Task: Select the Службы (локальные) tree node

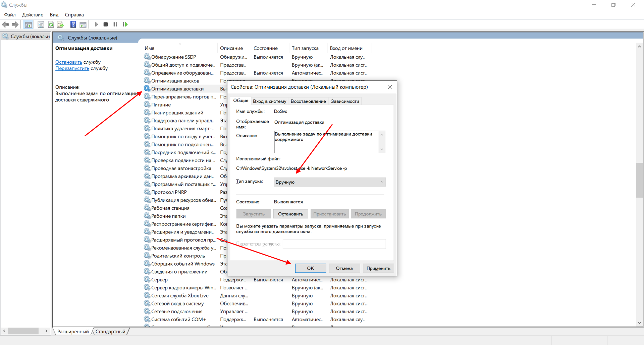Action: coord(26,36)
